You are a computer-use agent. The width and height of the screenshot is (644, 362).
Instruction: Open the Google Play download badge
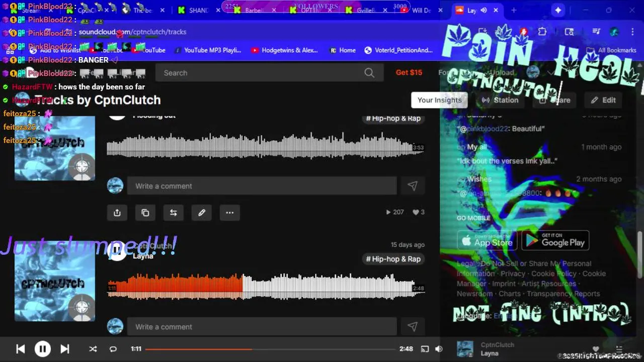555,240
